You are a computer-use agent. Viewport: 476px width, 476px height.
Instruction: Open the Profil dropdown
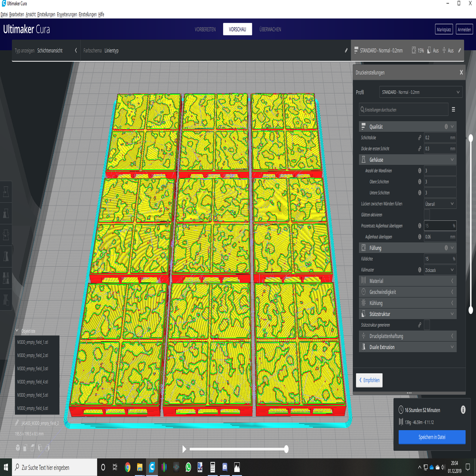pyautogui.click(x=421, y=92)
